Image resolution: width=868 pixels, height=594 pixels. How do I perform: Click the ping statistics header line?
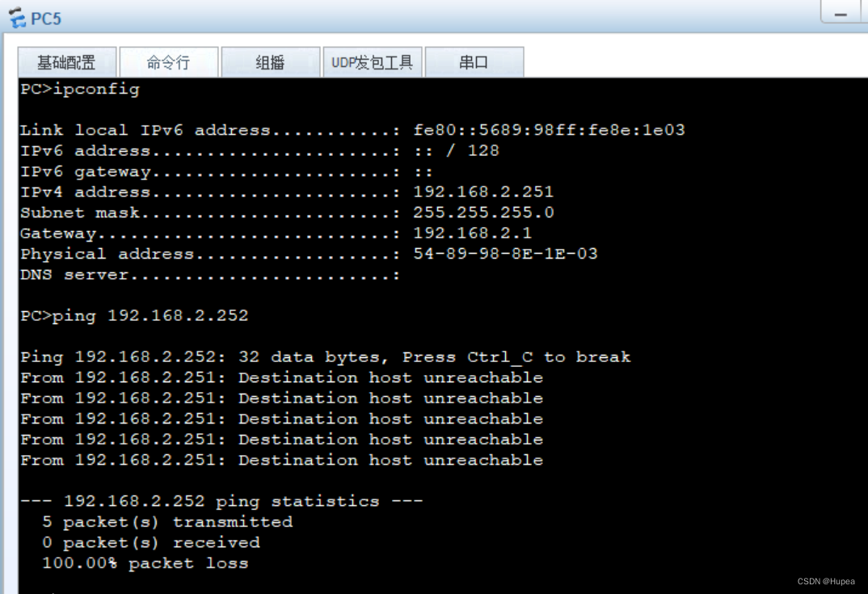click(x=221, y=501)
